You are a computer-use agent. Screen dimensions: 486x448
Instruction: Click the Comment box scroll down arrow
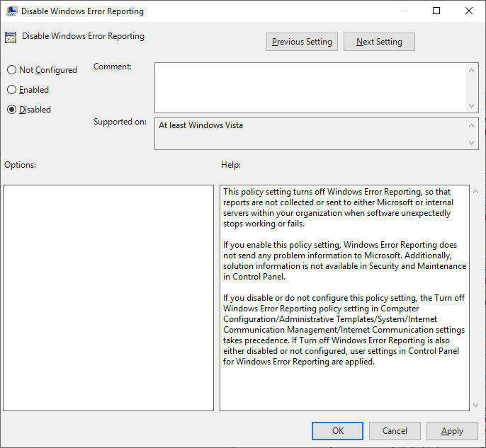[x=471, y=106]
